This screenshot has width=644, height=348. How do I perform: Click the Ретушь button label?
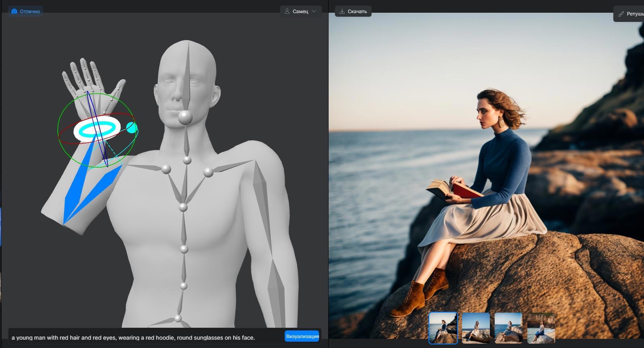point(635,14)
